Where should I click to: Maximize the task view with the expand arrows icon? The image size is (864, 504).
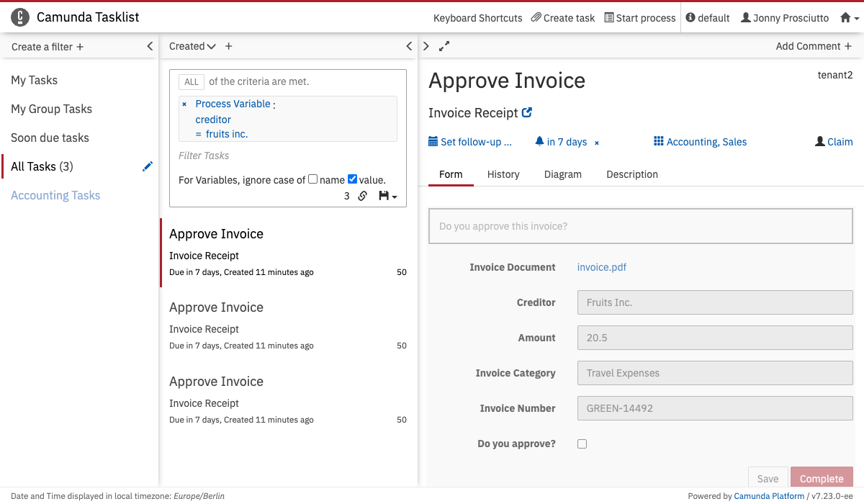pos(444,46)
